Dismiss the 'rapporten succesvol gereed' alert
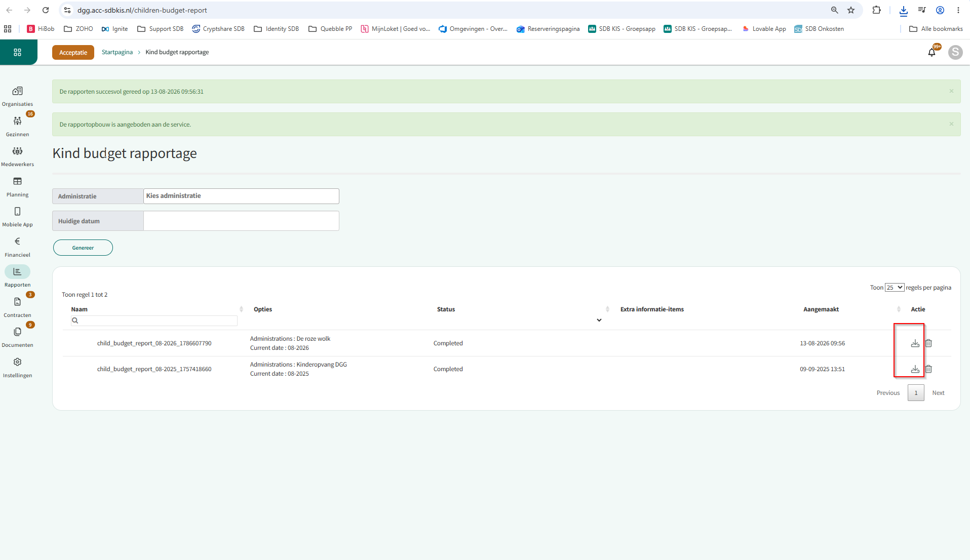The height and width of the screenshot is (560, 970). pyautogui.click(x=951, y=91)
